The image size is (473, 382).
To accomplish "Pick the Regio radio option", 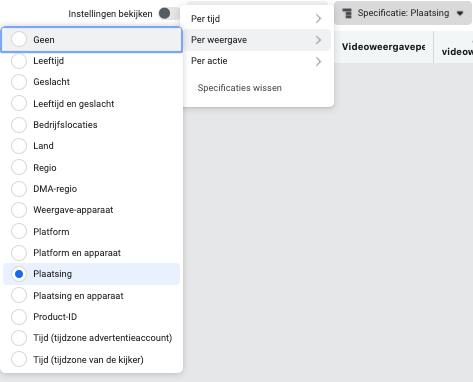I will (x=19, y=167).
